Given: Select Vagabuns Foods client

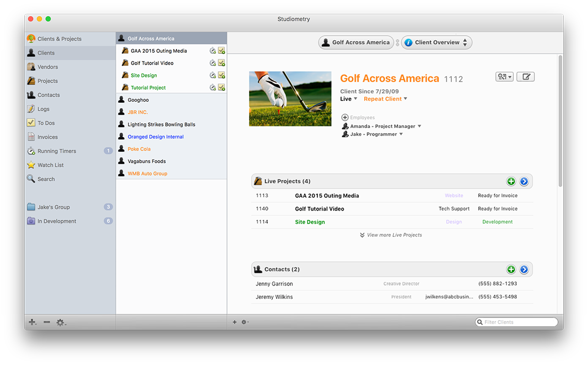Looking at the screenshot, I should (x=171, y=161).
